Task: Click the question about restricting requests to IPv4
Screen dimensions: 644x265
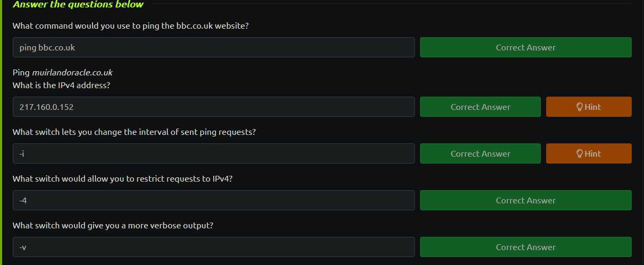Action: click(x=123, y=178)
